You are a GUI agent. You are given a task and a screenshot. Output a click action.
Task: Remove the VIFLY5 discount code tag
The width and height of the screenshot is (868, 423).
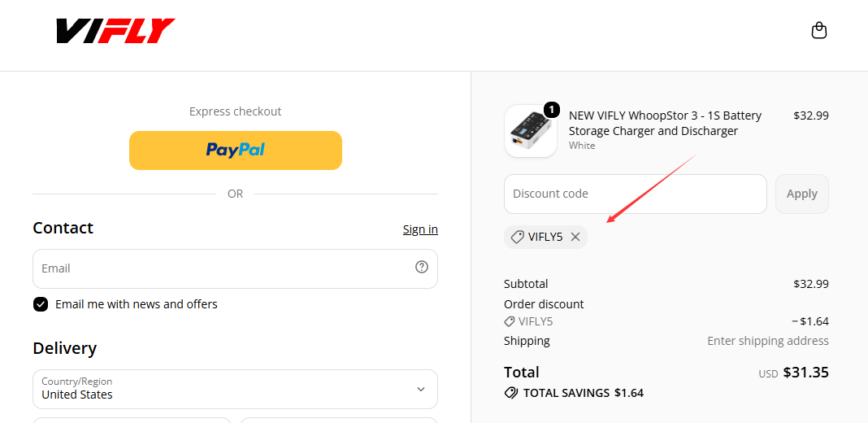point(575,238)
